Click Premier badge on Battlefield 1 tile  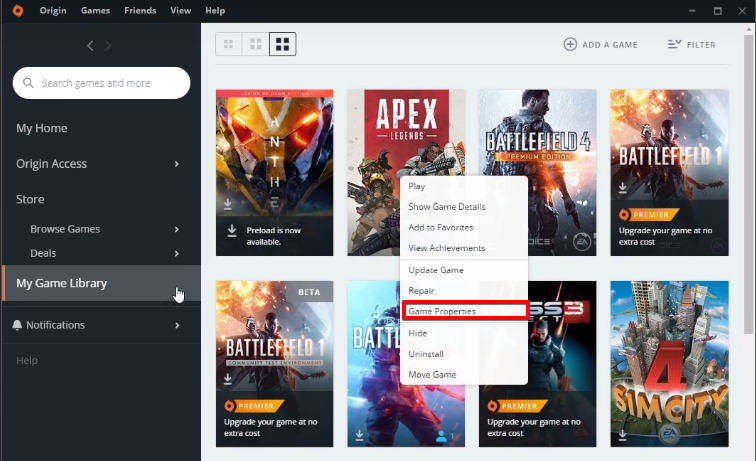tap(649, 215)
